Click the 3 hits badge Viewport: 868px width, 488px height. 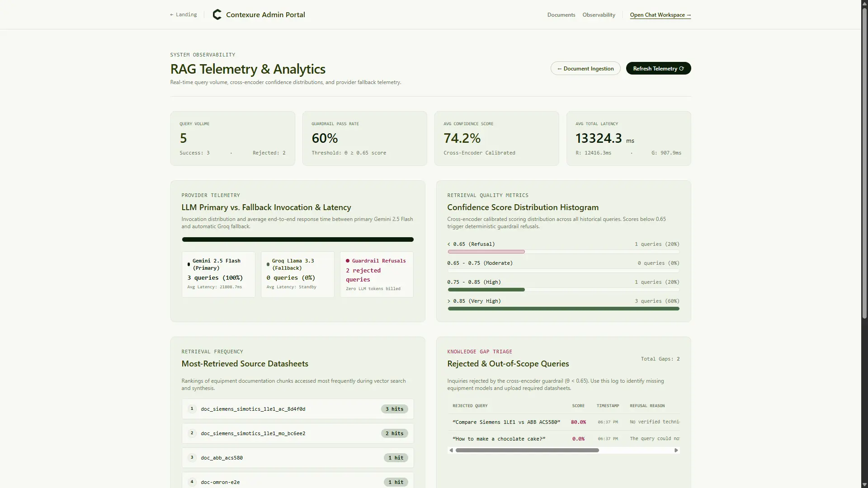(x=394, y=409)
